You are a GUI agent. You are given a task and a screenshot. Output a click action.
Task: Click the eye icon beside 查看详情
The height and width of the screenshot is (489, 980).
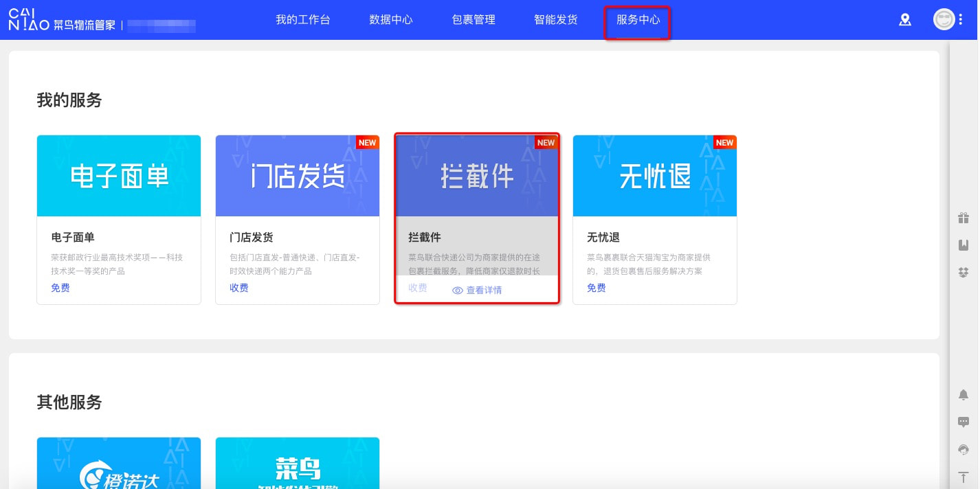pyautogui.click(x=458, y=291)
